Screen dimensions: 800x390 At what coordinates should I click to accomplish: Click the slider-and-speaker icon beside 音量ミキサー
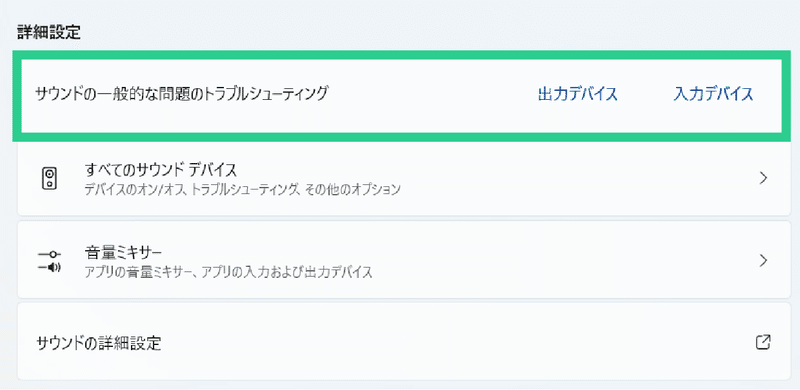click(x=49, y=261)
